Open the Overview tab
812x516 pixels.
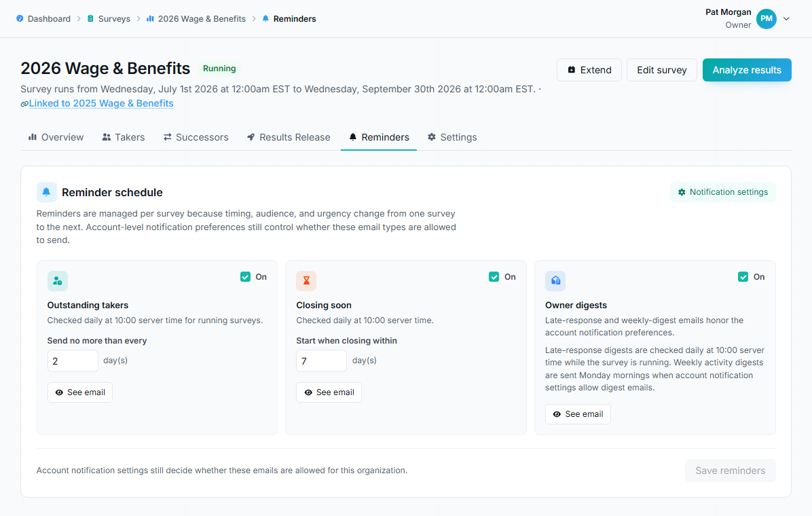56,137
